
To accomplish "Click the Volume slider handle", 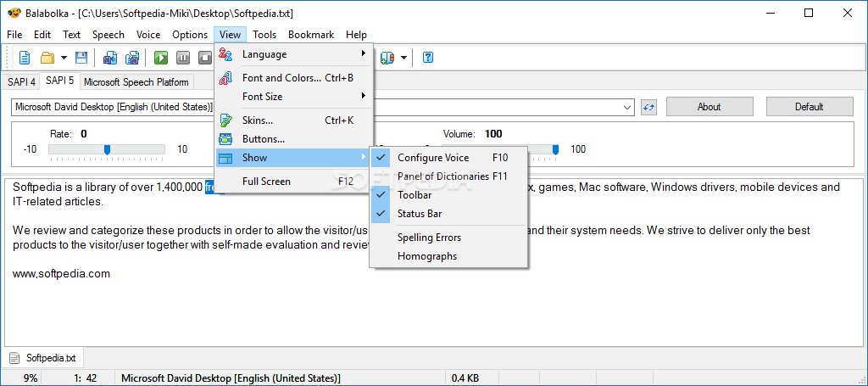I will [x=555, y=149].
